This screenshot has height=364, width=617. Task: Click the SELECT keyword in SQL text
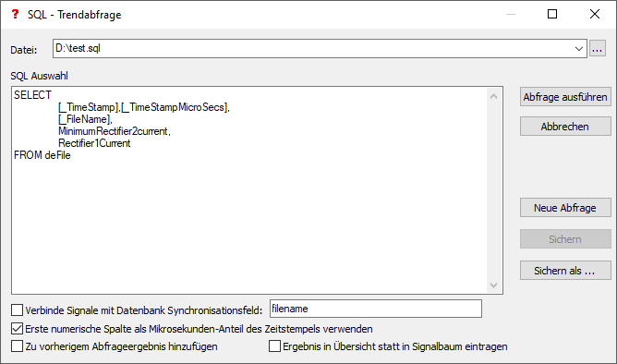(x=32, y=95)
